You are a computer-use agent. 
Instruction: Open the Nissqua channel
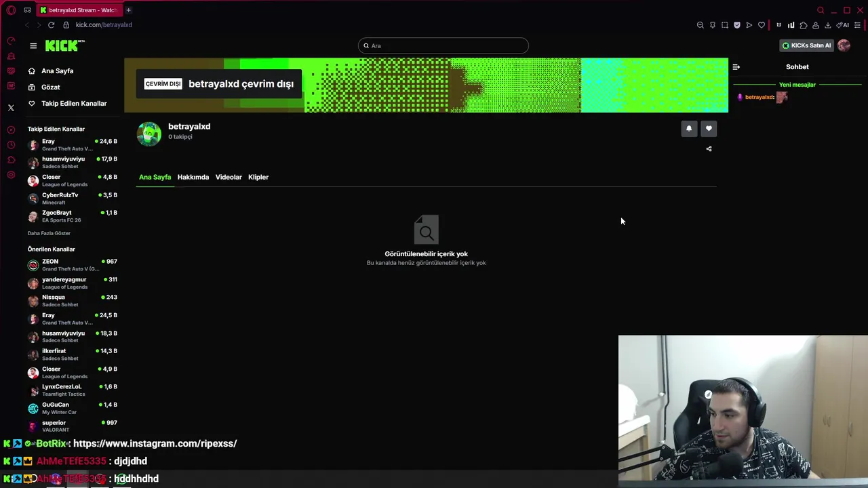(73, 300)
